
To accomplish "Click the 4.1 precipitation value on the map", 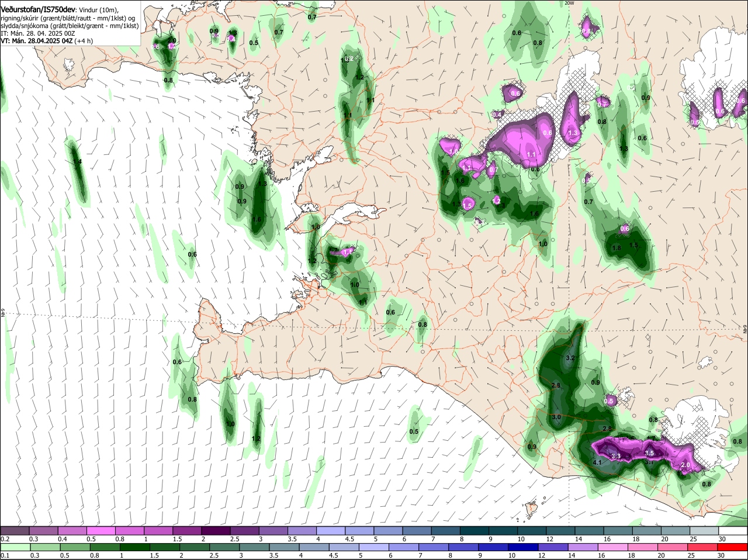I will tap(597, 462).
